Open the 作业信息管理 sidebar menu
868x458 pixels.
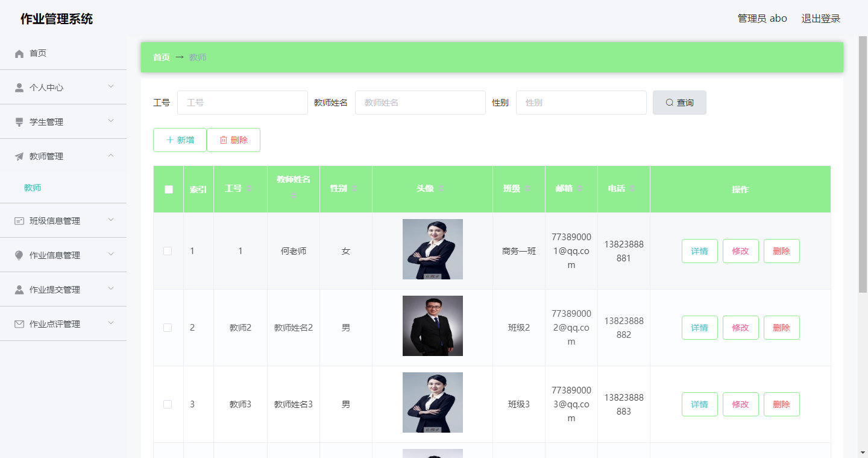(63, 255)
